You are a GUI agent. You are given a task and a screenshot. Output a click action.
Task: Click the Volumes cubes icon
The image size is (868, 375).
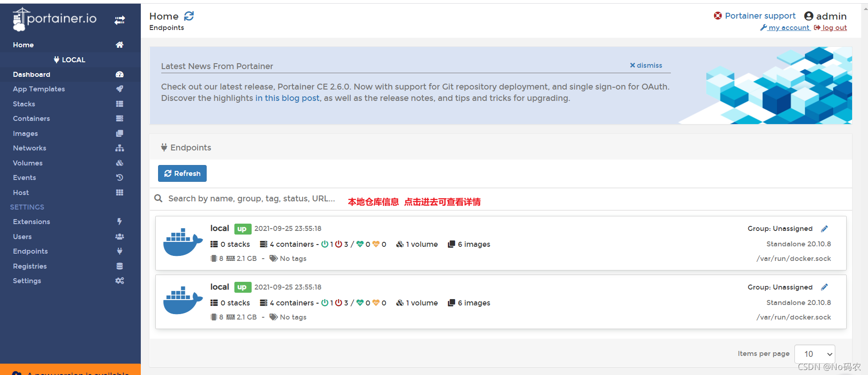(x=119, y=163)
